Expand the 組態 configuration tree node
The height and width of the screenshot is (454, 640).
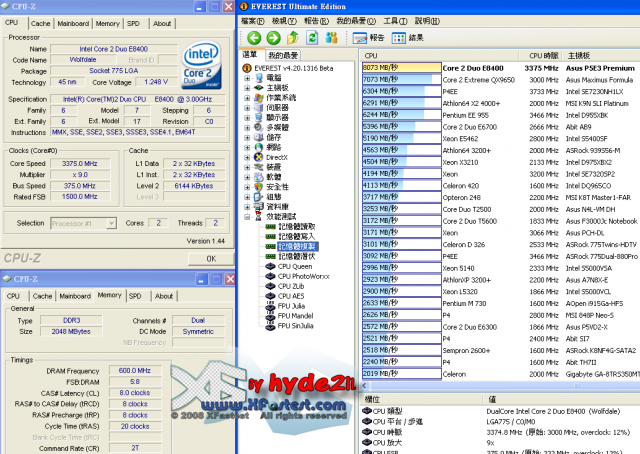(247, 197)
